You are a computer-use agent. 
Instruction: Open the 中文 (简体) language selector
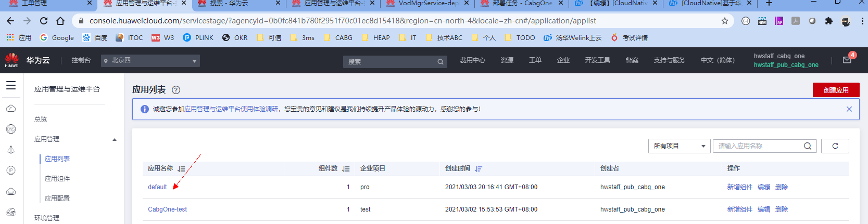click(x=718, y=60)
